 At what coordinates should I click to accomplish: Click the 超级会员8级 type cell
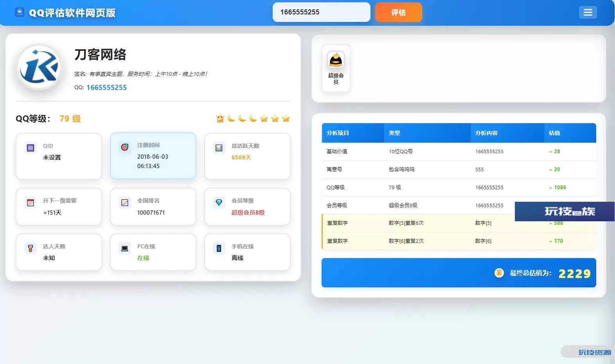[403, 205]
